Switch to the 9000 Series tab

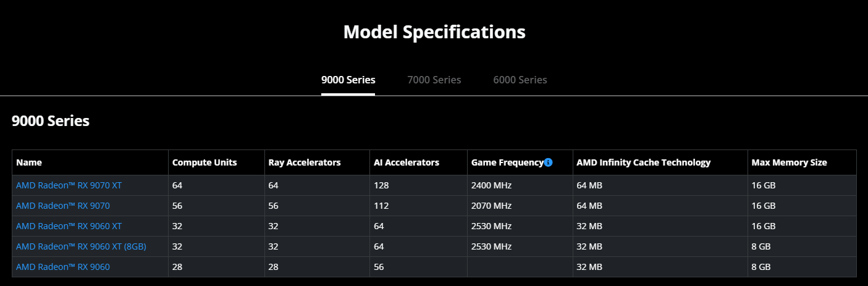click(348, 80)
